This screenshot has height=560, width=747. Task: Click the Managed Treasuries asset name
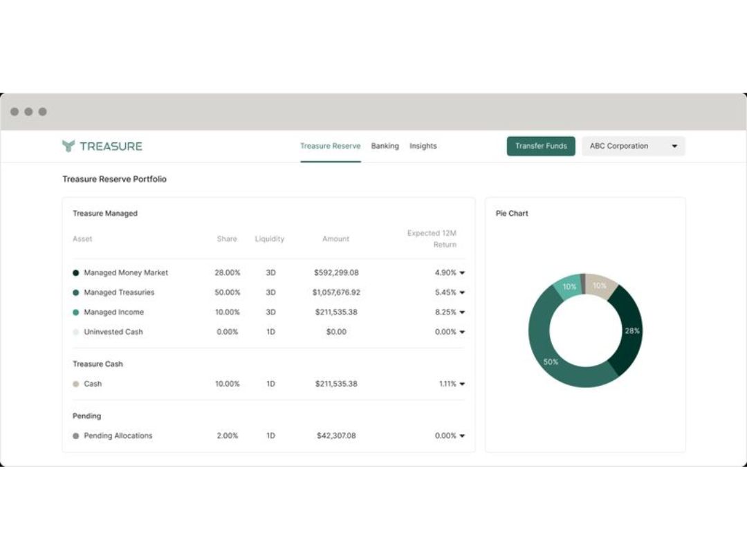tap(119, 292)
